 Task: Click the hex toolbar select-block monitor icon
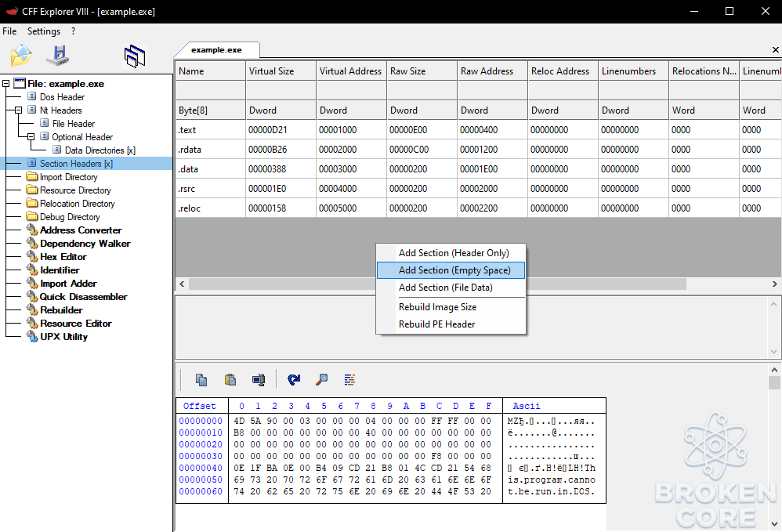(x=259, y=380)
